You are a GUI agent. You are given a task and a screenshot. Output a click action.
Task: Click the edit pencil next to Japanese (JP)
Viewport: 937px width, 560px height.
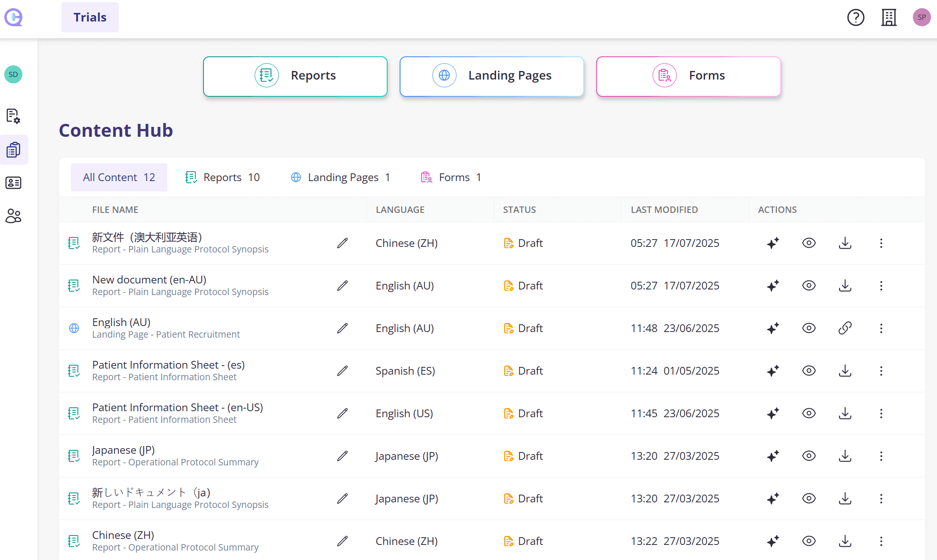point(342,456)
